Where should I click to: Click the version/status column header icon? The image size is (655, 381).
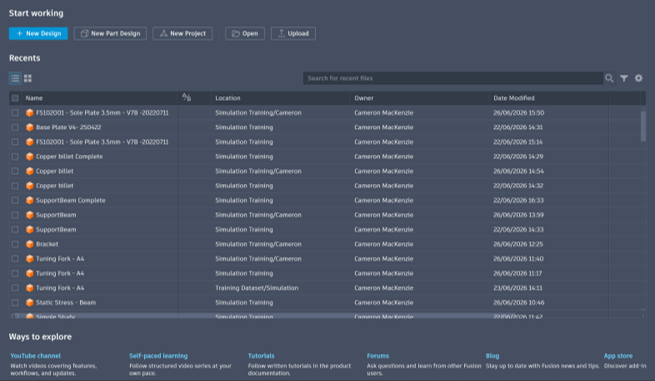click(186, 98)
